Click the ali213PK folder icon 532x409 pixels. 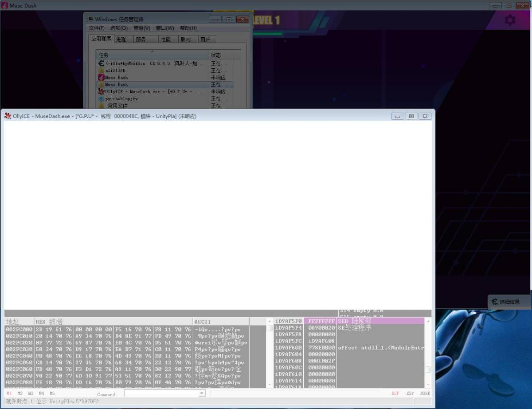101,71
